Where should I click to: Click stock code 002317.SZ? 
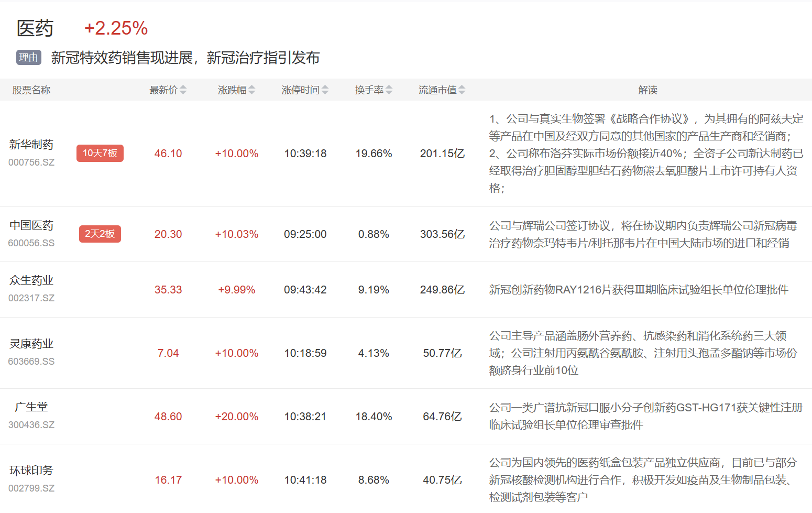click(x=31, y=298)
